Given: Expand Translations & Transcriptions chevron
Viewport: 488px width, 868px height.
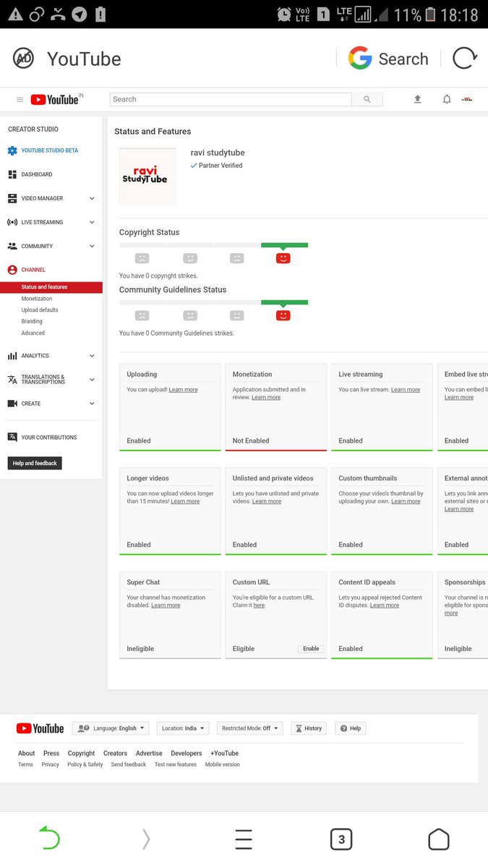Looking at the screenshot, I should click(x=92, y=380).
